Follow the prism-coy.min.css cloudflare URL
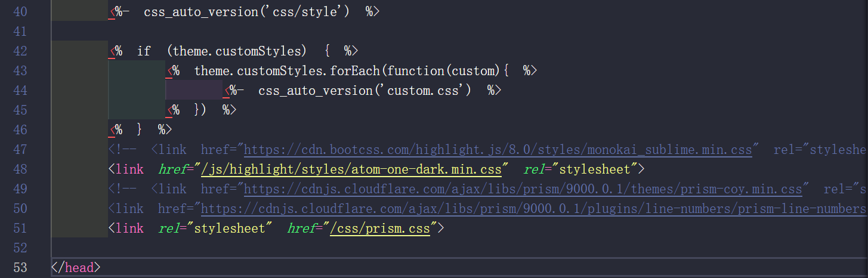This screenshot has height=278, width=868. coord(523,189)
